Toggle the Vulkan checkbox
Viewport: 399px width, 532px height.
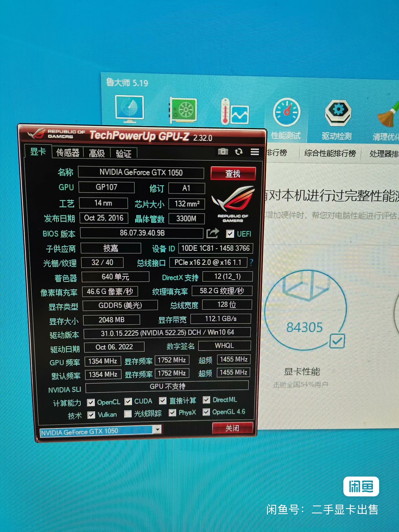pyautogui.click(x=91, y=415)
